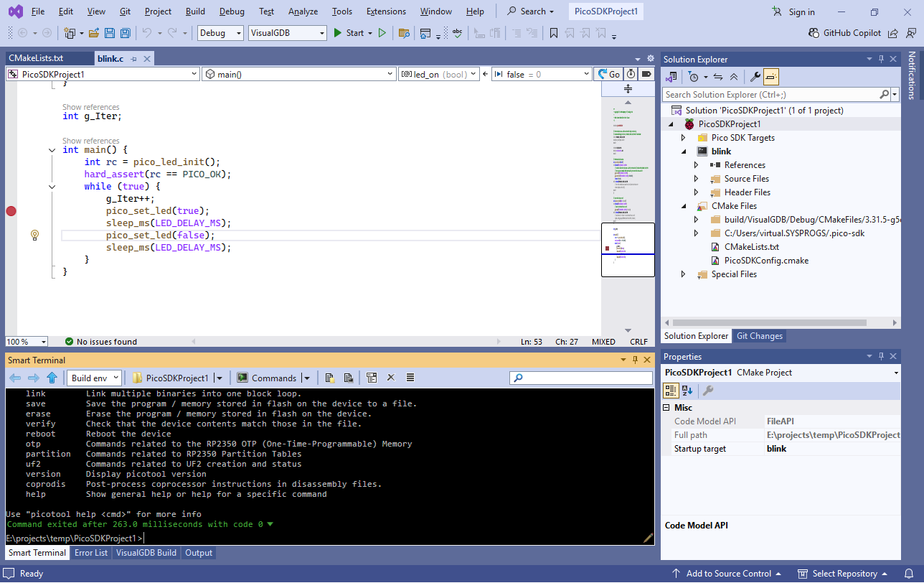Click the Start Without Debugging outline arrow

pos(382,33)
